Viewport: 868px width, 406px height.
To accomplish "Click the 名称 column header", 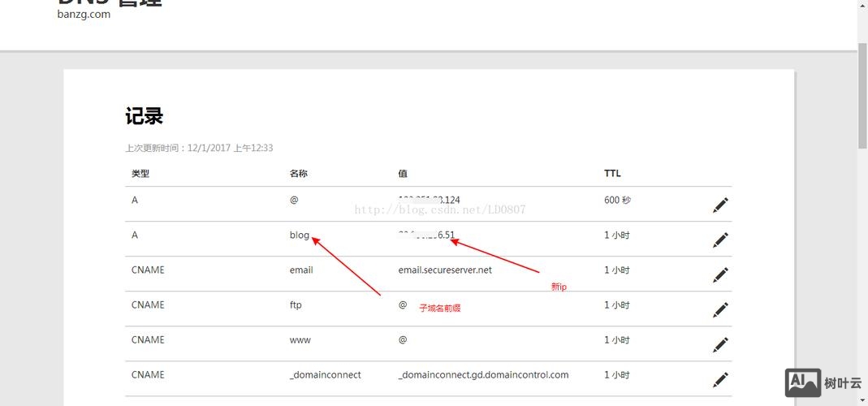I will (x=298, y=174).
